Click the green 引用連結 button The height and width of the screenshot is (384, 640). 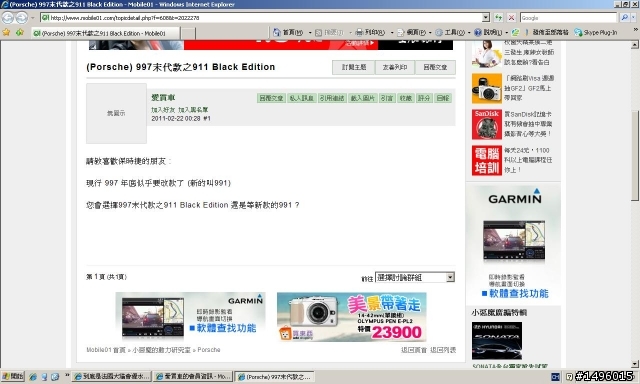point(332,98)
